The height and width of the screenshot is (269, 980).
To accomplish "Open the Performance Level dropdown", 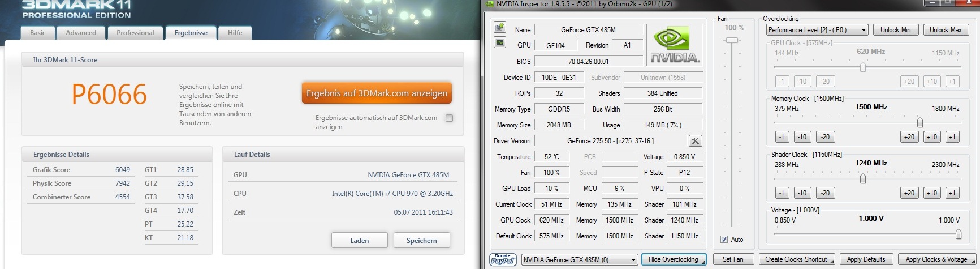I will [x=817, y=30].
